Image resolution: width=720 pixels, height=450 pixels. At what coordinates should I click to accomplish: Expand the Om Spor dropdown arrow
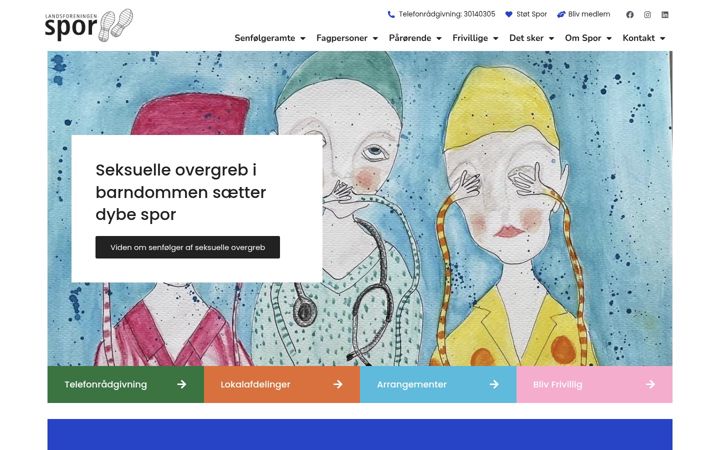(x=609, y=39)
